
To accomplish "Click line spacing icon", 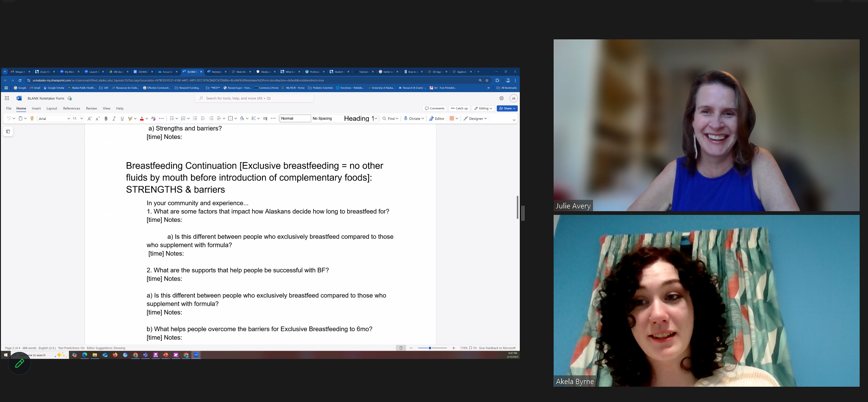I will 254,119.
